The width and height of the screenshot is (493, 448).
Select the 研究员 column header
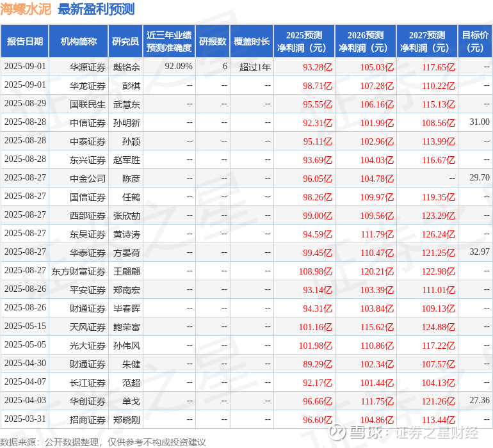click(x=125, y=41)
